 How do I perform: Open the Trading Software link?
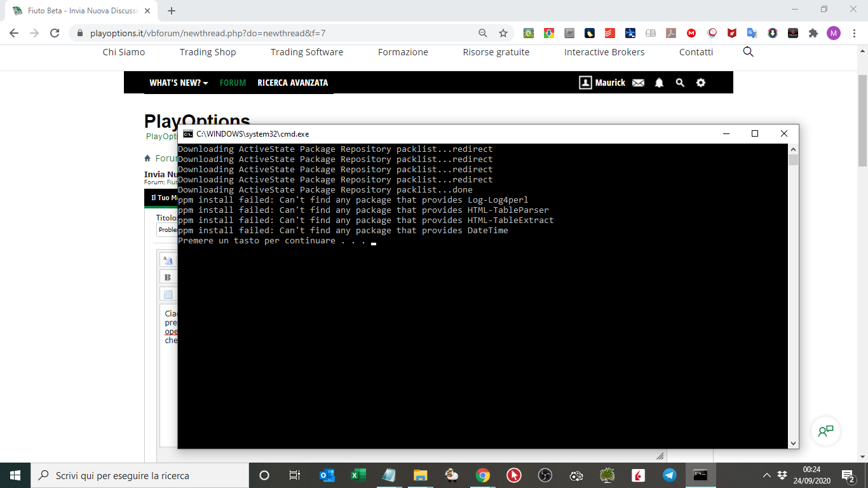coord(307,52)
